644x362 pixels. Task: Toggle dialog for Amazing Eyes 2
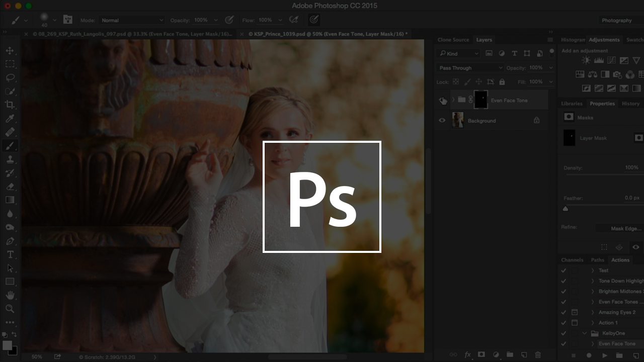pos(574,312)
